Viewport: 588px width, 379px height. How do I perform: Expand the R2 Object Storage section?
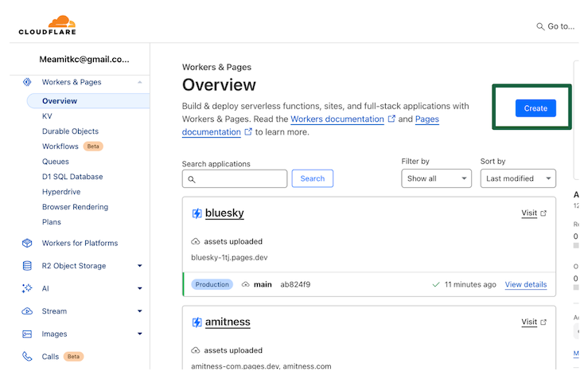pyautogui.click(x=139, y=266)
